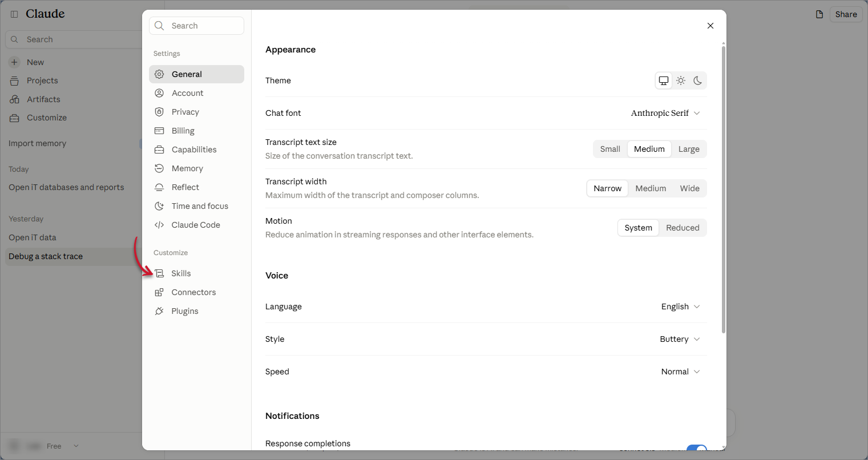Screen dimensions: 868x460
Task: Set motion to Reduced
Action: coord(683,228)
